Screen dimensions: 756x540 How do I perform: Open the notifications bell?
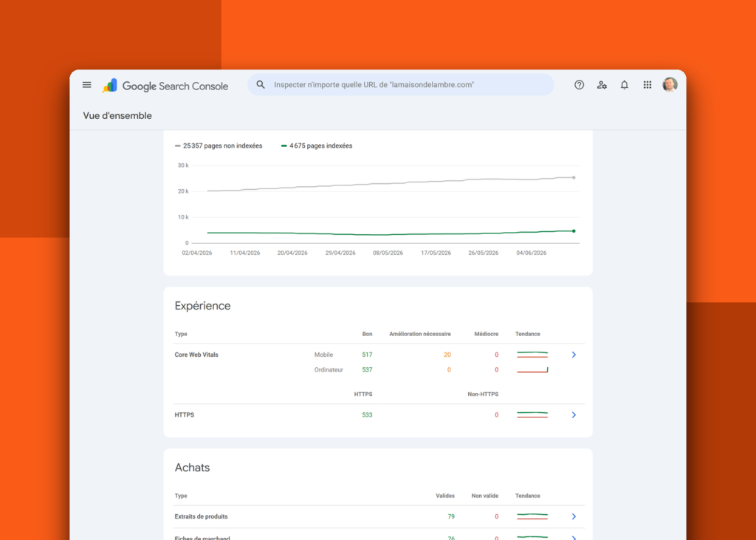click(625, 85)
